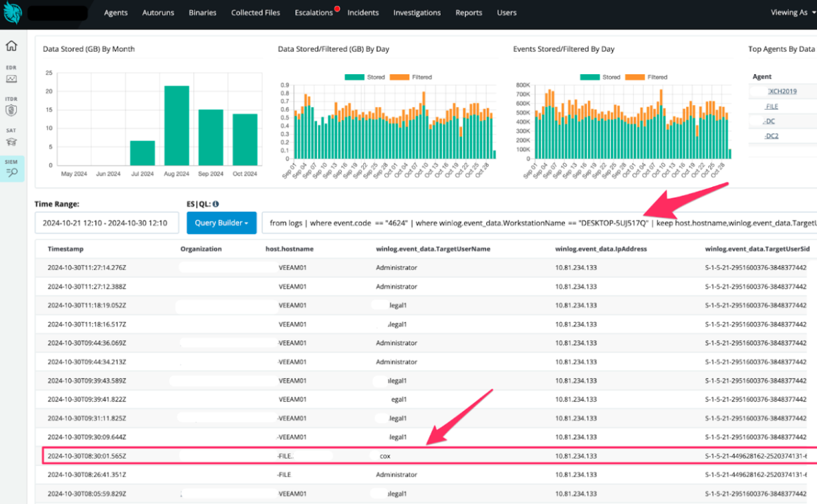Expand the Viewing As dropdown
The image size is (817, 504).
tap(793, 13)
